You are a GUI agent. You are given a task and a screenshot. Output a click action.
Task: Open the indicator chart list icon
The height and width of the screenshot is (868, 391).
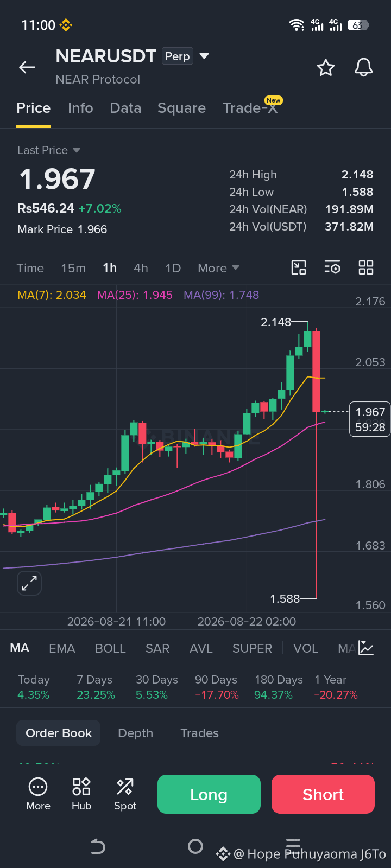click(x=366, y=648)
